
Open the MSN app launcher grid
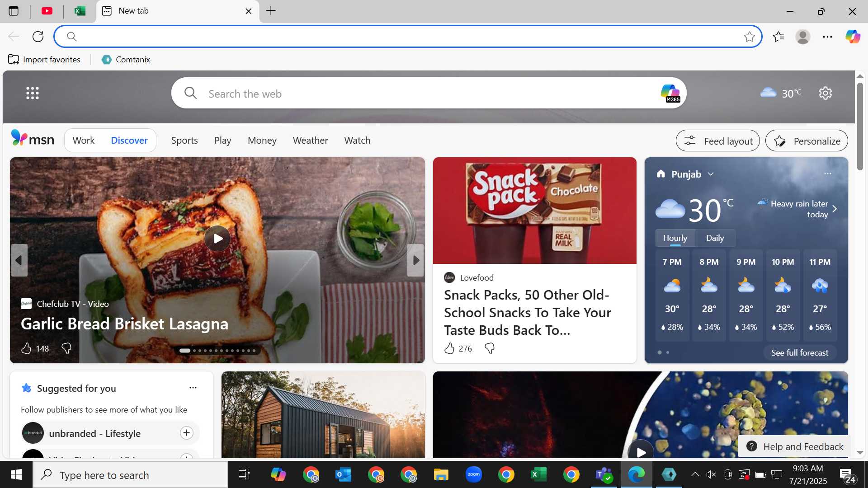click(x=33, y=93)
